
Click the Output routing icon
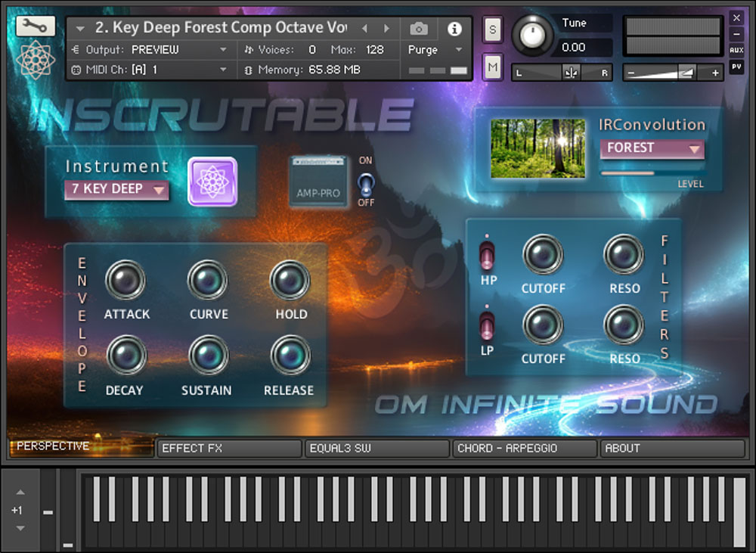[76, 49]
